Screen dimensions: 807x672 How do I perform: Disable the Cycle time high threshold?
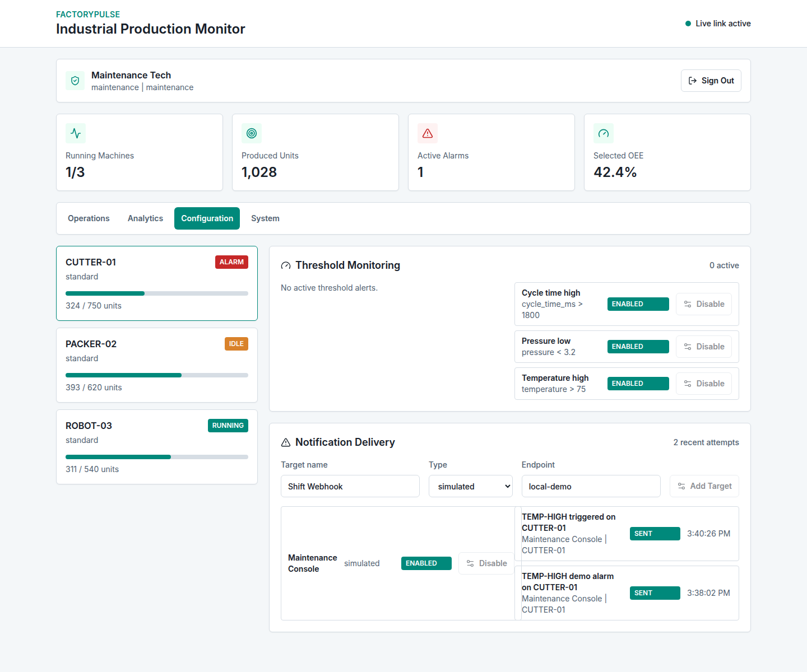coord(704,304)
